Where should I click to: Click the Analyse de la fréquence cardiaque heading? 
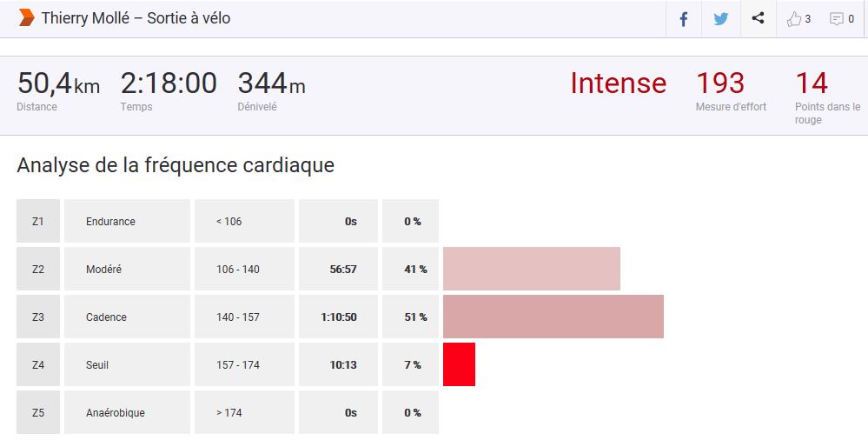coord(176,165)
